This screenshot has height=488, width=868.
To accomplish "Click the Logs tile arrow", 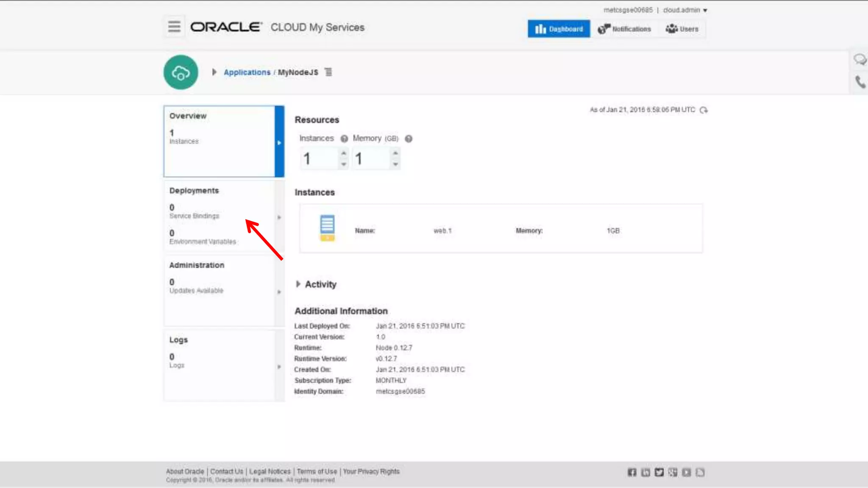I will tap(279, 366).
